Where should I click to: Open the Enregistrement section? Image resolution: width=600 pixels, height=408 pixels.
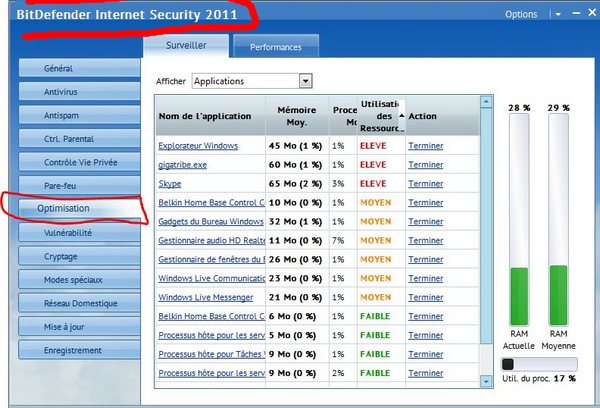click(x=80, y=350)
